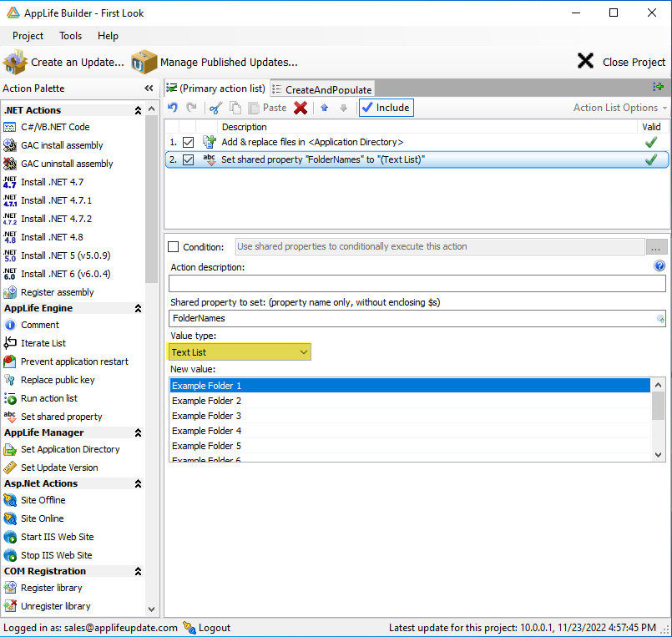
Task: Click the Run action list icon
Action: tap(10, 399)
